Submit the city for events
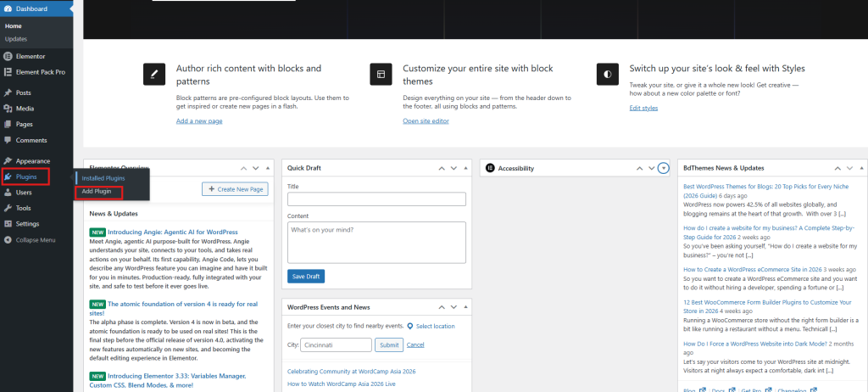Screen dimensions: 868x392 point(389,344)
